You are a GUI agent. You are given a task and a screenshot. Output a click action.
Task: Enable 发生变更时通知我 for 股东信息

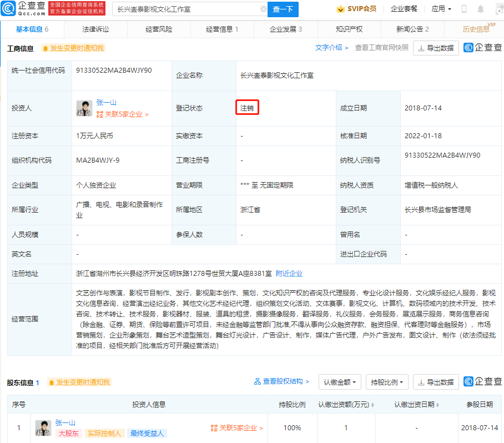[x=79, y=382]
